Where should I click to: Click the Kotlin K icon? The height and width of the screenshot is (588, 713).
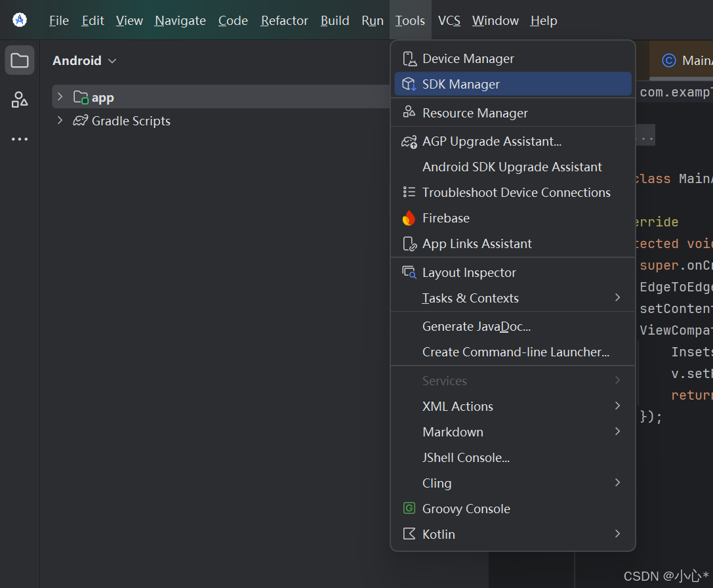pos(409,534)
